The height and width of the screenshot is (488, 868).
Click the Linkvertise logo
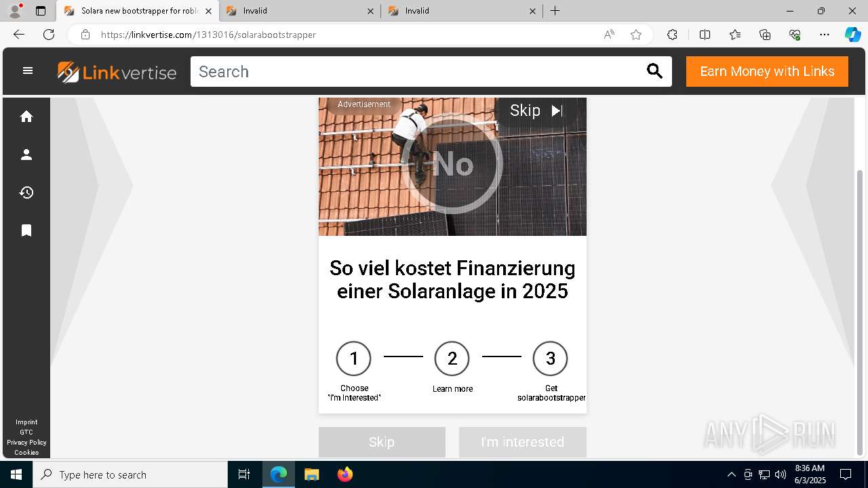pyautogui.click(x=117, y=72)
